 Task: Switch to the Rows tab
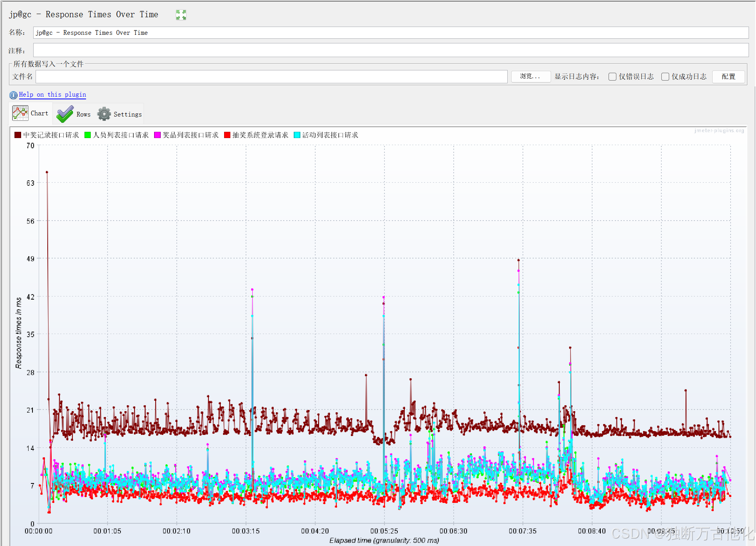pos(83,114)
